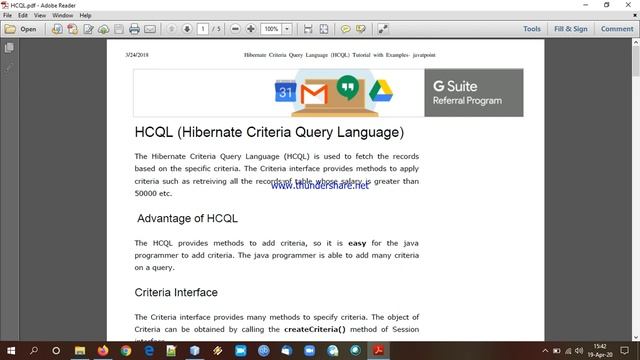Select the highlight text tool icon

[x=361, y=29]
